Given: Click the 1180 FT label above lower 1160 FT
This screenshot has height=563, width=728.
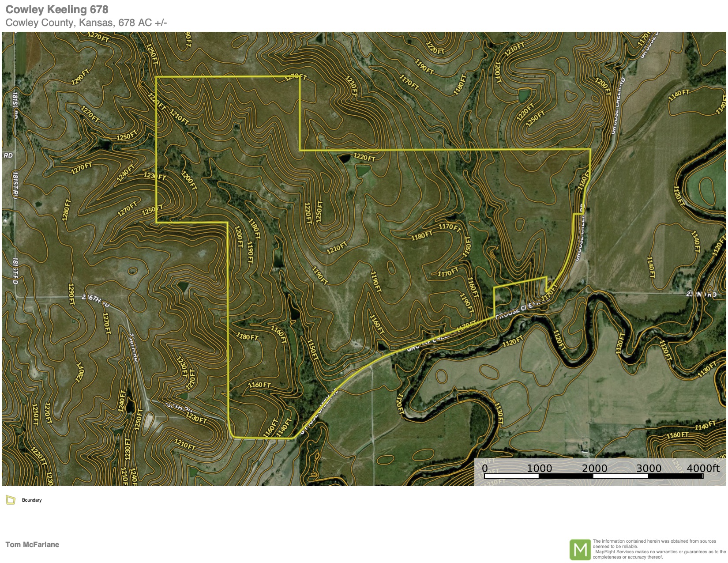Looking at the screenshot, I should 248,337.
